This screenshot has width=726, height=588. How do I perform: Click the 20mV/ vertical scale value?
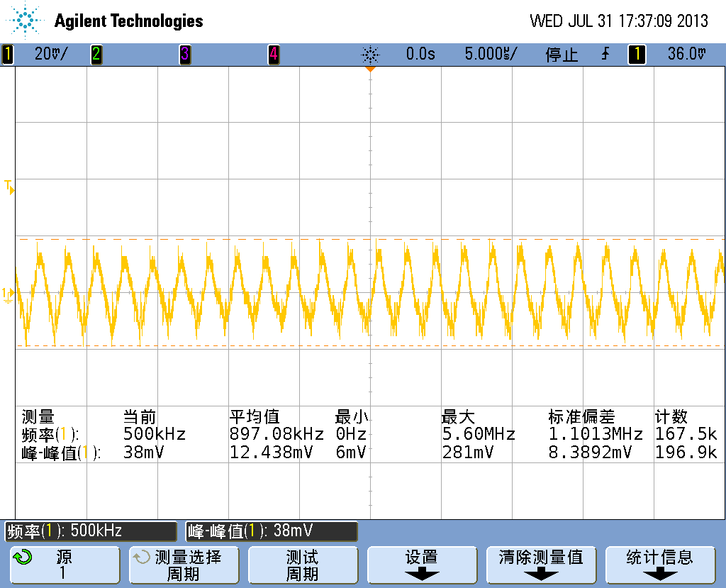[x=51, y=54]
